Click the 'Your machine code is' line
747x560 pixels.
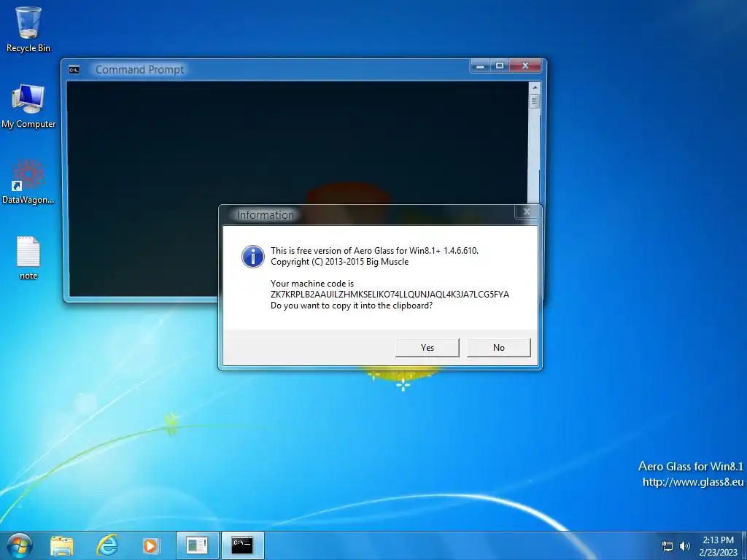tap(312, 284)
